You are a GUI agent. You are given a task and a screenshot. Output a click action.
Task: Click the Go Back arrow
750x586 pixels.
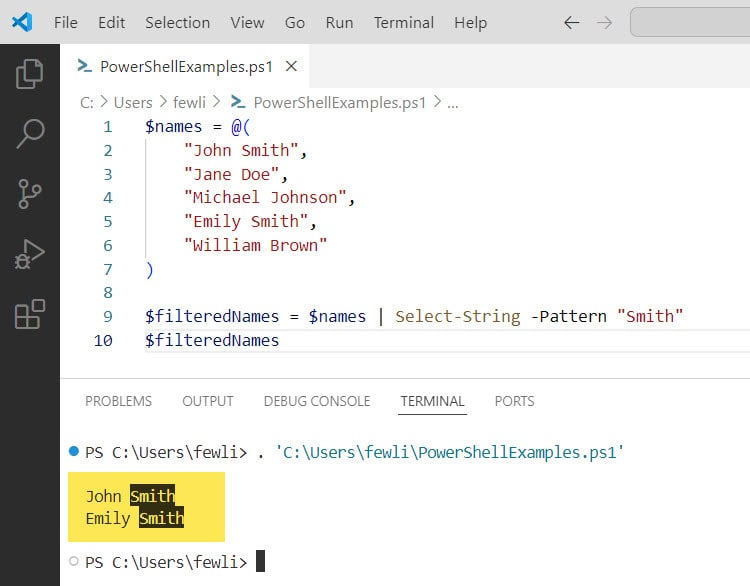tap(572, 22)
